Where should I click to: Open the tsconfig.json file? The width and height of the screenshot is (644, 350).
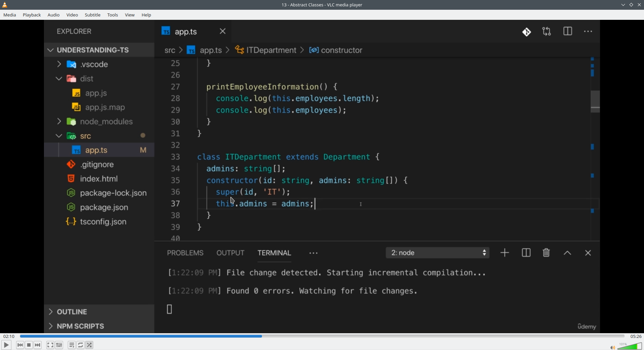[x=99, y=222]
